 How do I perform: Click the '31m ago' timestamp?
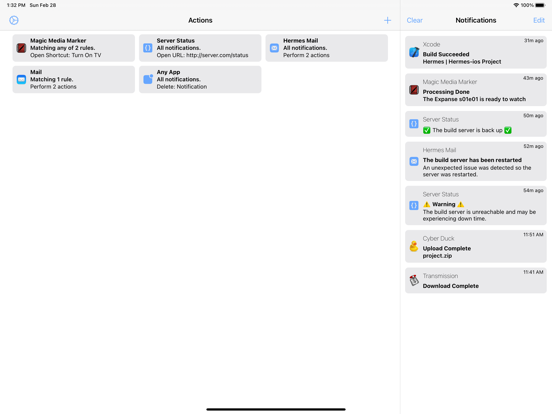click(533, 40)
